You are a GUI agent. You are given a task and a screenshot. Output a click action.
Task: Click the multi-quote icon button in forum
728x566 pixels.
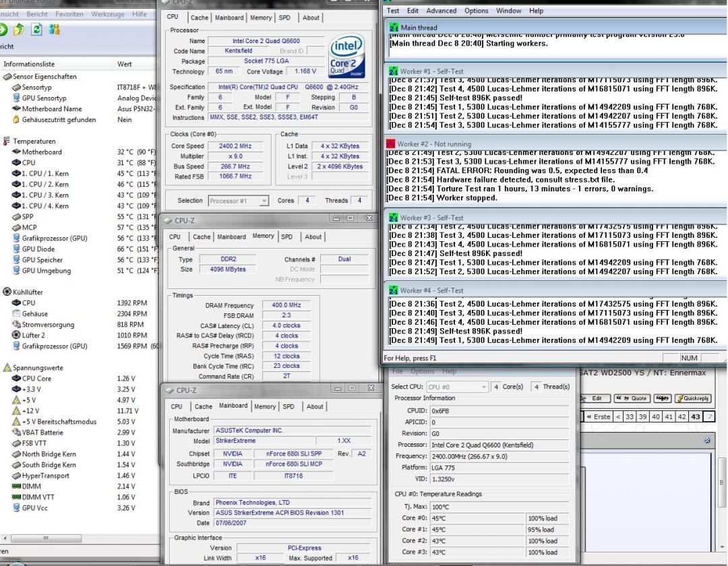[663, 398]
